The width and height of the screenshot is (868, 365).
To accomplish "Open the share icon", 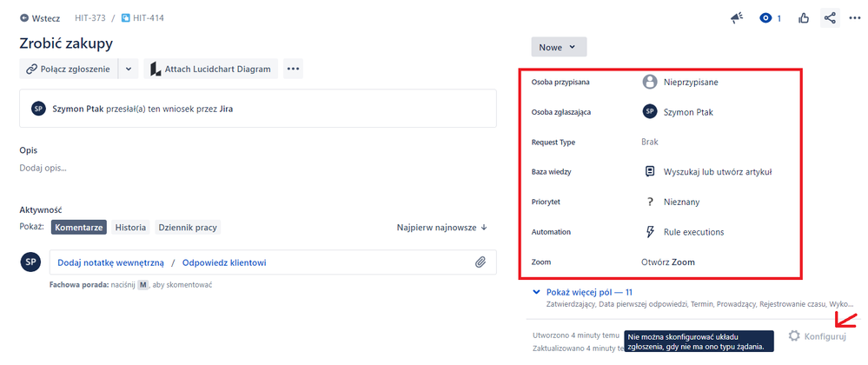I will [x=829, y=18].
